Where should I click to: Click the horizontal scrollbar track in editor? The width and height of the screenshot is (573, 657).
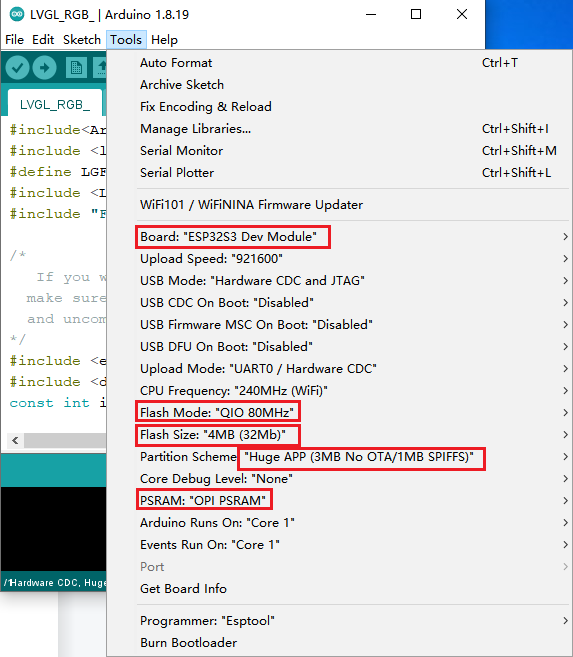65,440
